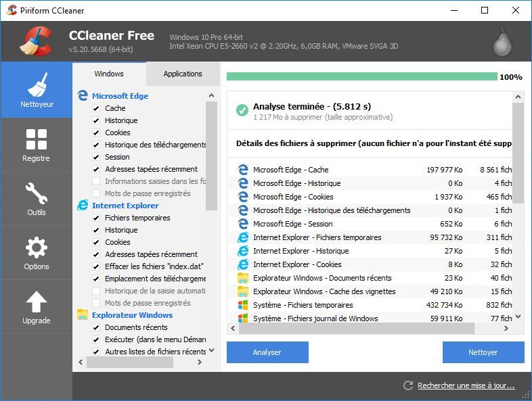Open the Nettoyeur cleaner section
Image resolution: width=532 pixels, height=401 pixels.
(x=37, y=90)
